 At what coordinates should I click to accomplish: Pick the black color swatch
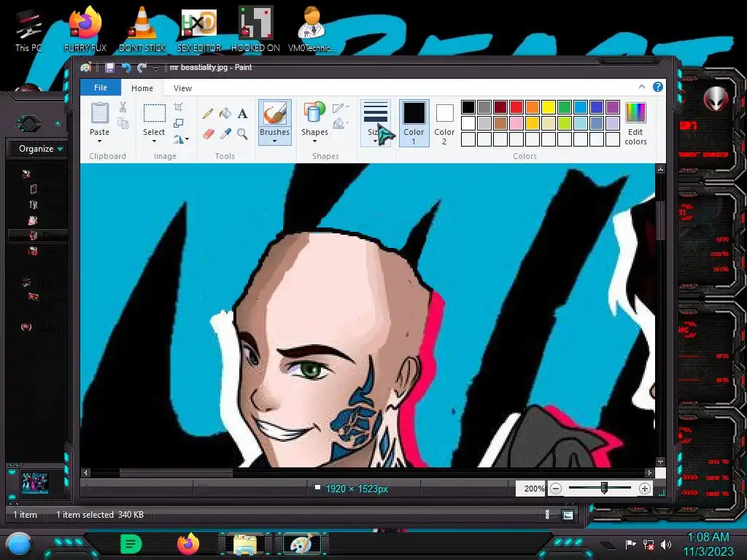468,107
